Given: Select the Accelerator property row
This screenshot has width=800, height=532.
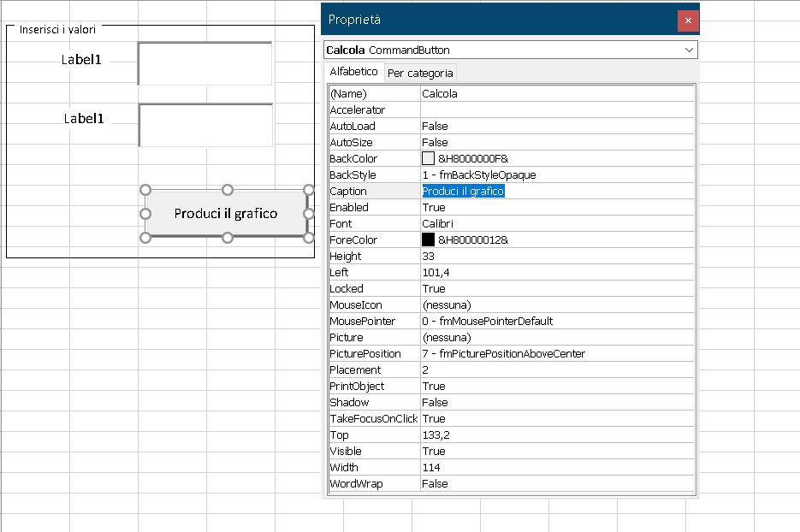Looking at the screenshot, I should point(511,109).
